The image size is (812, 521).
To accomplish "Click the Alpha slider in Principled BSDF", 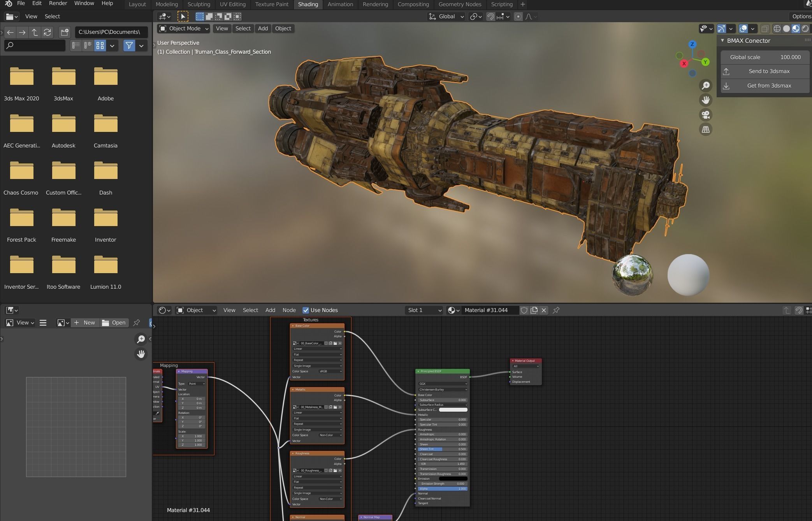I will coord(443,489).
